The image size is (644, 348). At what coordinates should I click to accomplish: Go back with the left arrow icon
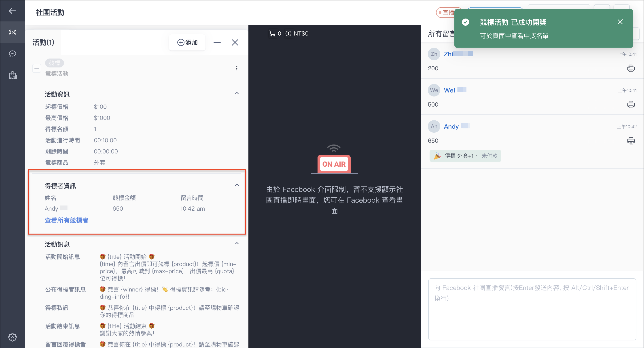tap(12, 11)
